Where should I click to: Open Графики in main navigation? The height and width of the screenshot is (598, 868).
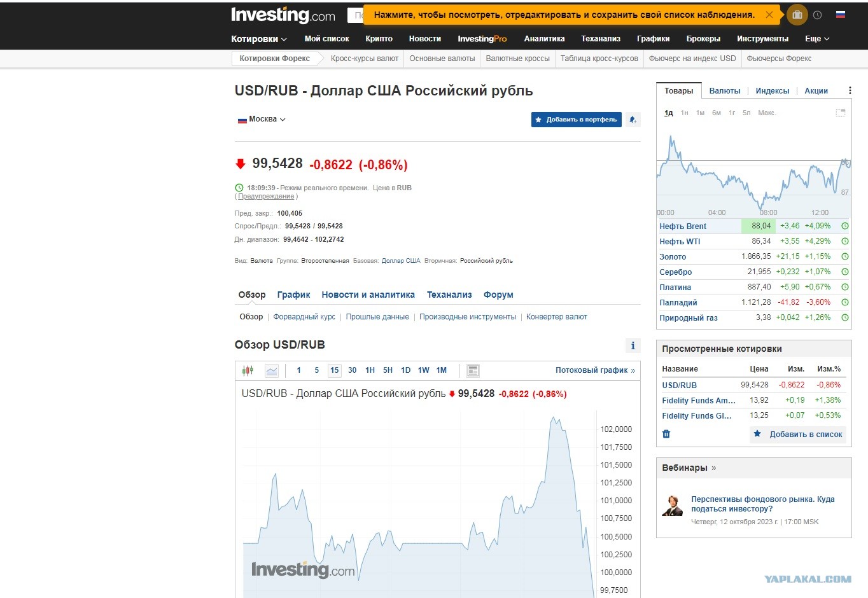pos(654,39)
